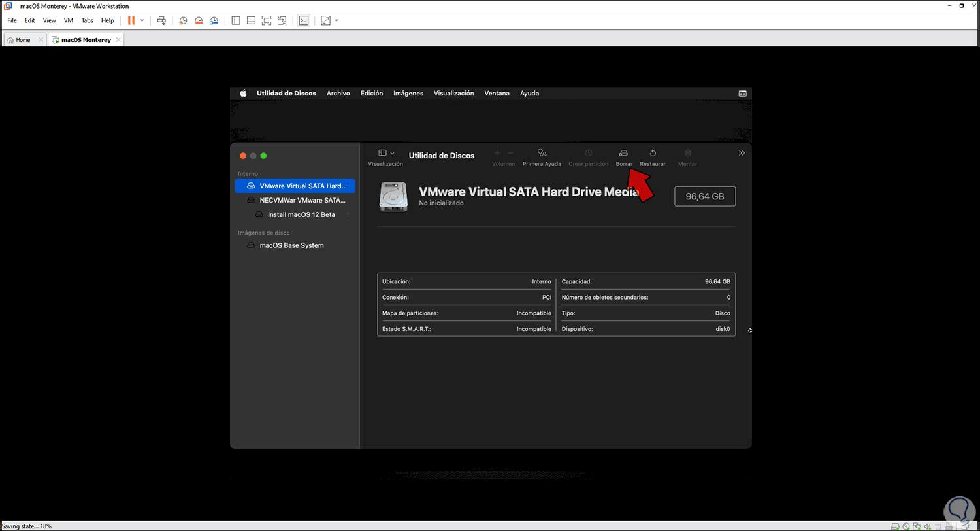Image resolution: width=980 pixels, height=531 pixels.
Task: Select VMware Virtual SATA Hard Drive in sidebar
Action: [x=295, y=186]
